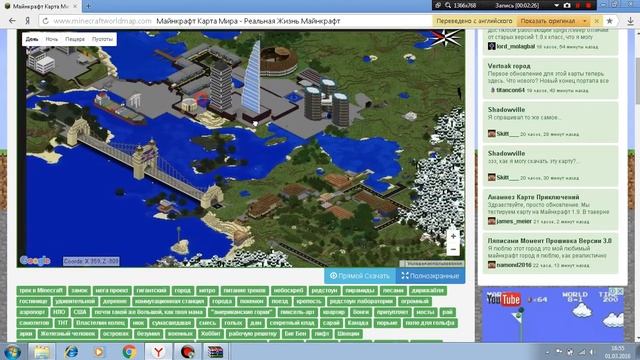Expand the translation options dropdown arrow

pos(584,21)
